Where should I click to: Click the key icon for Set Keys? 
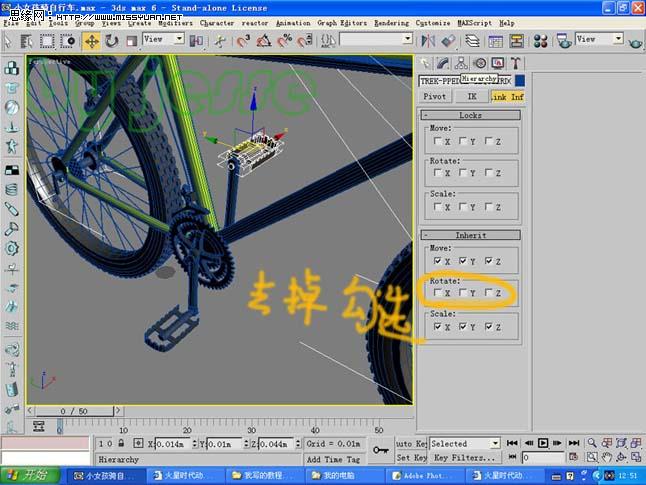click(380, 450)
